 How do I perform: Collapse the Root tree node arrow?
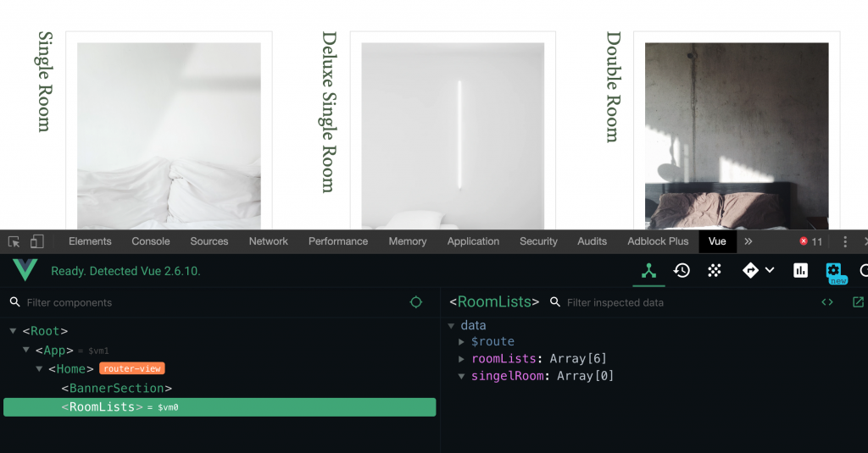coord(13,331)
